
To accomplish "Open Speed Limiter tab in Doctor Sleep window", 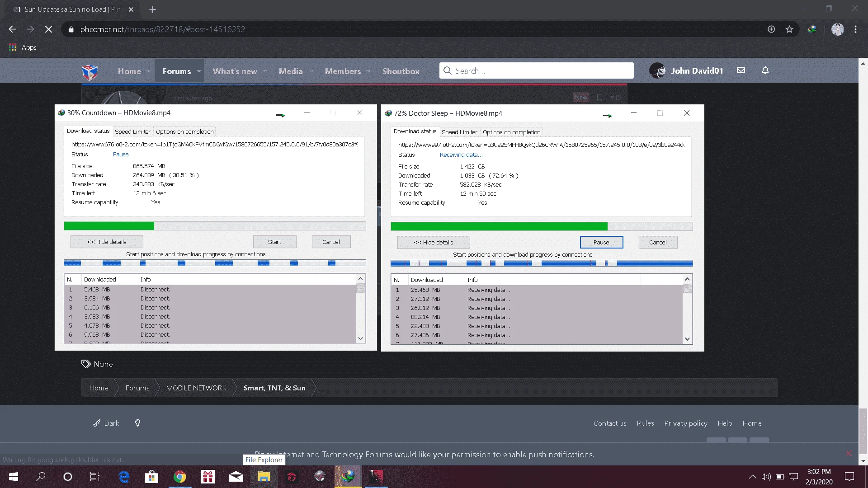I will (459, 132).
